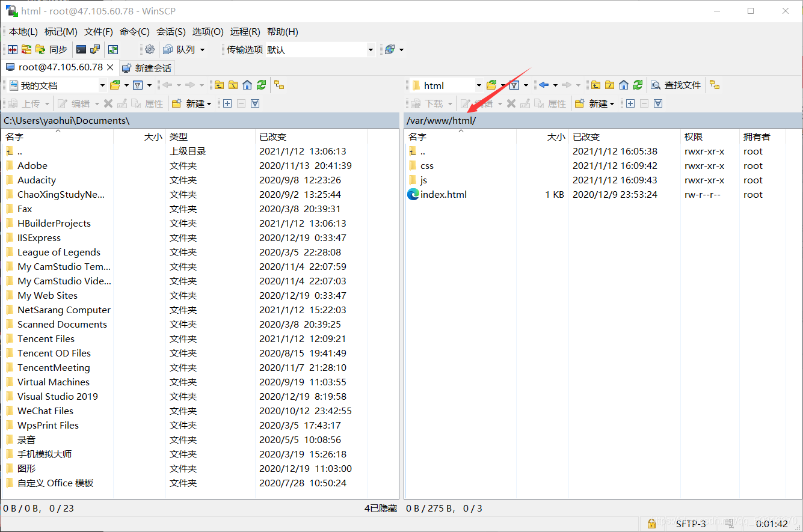Open the 新建会话 new session tab

coord(147,68)
